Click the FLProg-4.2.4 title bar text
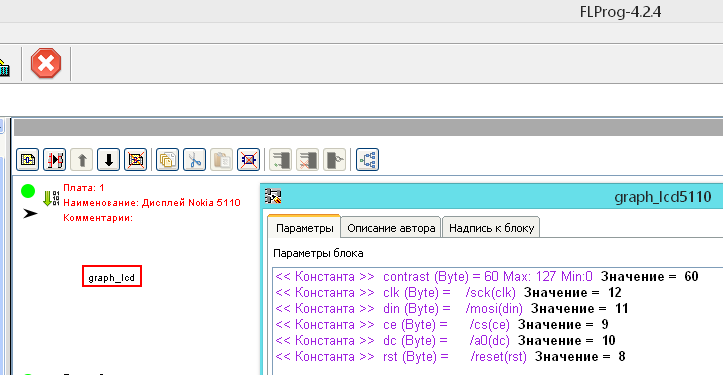The width and height of the screenshot is (723, 375). coord(620,12)
